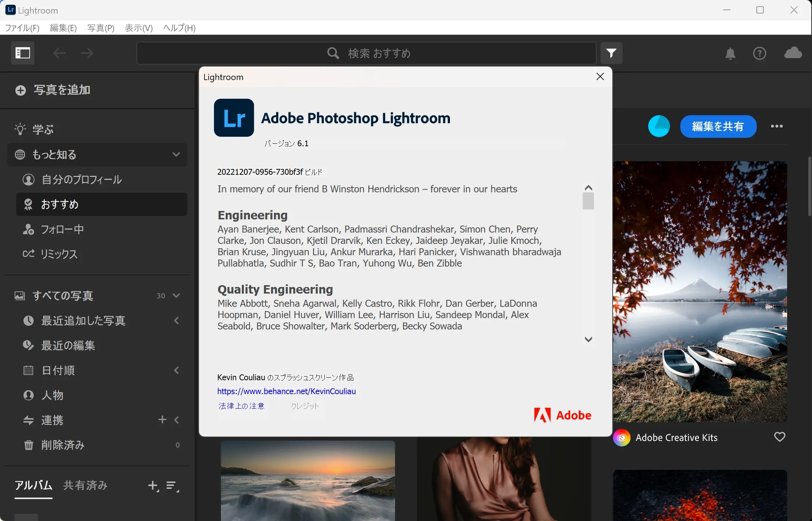The height and width of the screenshot is (521, 812).
Task: Click the Adobe logo in dialog
Action: (x=563, y=415)
